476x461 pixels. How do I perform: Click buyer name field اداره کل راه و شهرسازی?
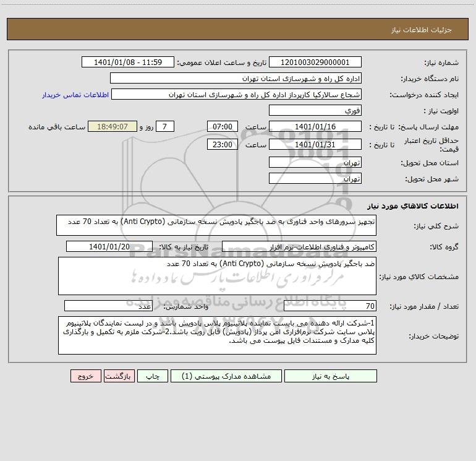point(236,79)
